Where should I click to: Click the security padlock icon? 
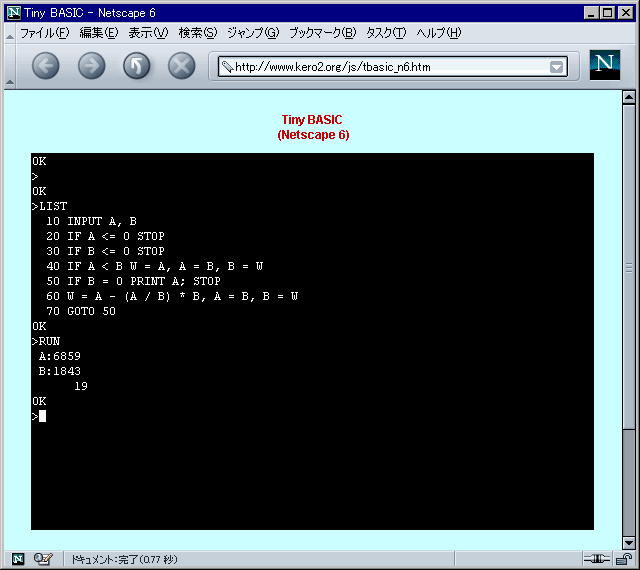point(624,559)
